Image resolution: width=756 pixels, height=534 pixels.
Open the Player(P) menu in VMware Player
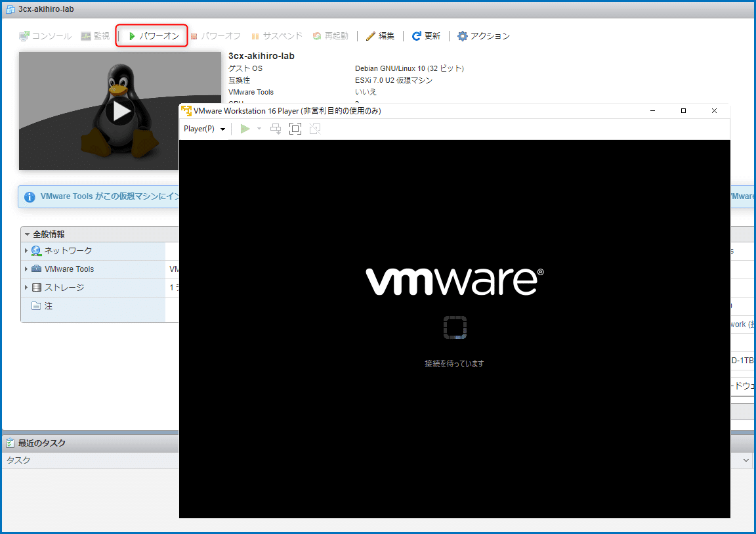205,129
